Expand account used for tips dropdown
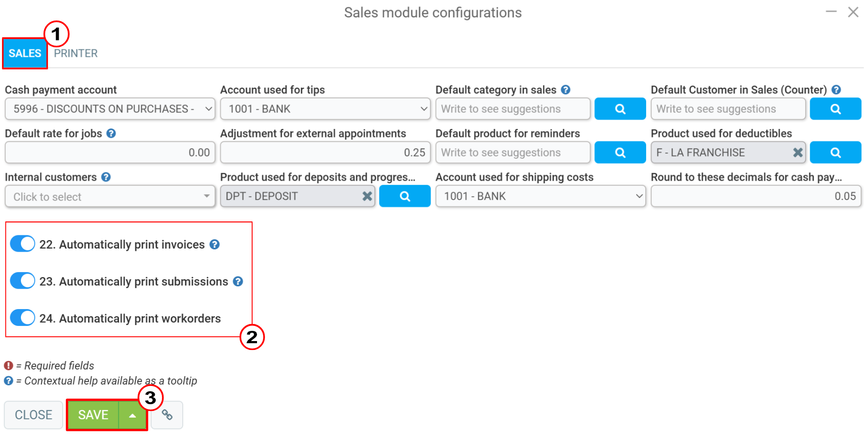This screenshot has height=434, width=868. pos(325,109)
